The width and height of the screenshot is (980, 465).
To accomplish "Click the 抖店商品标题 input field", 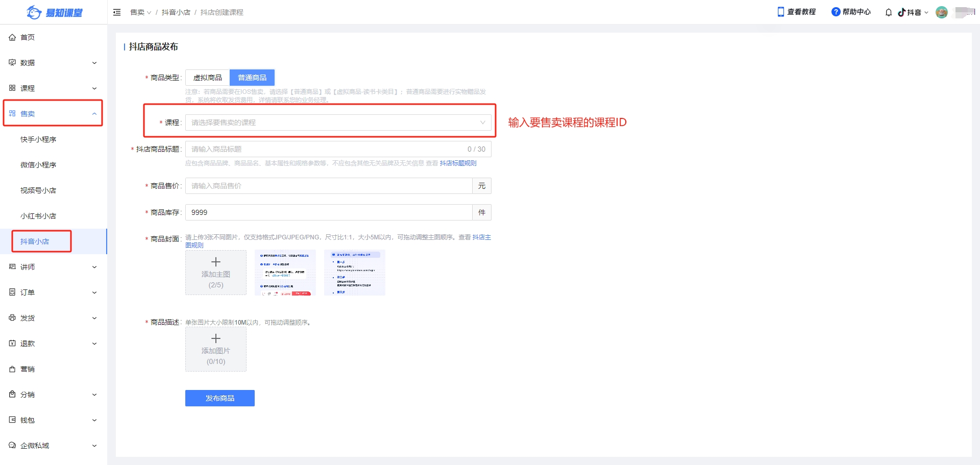I will (x=338, y=149).
